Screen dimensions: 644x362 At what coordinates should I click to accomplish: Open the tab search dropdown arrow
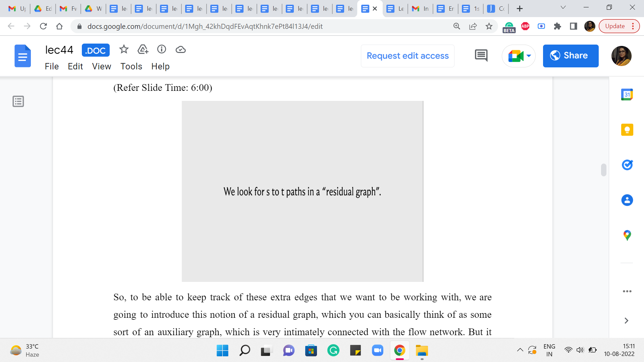point(563,7)
